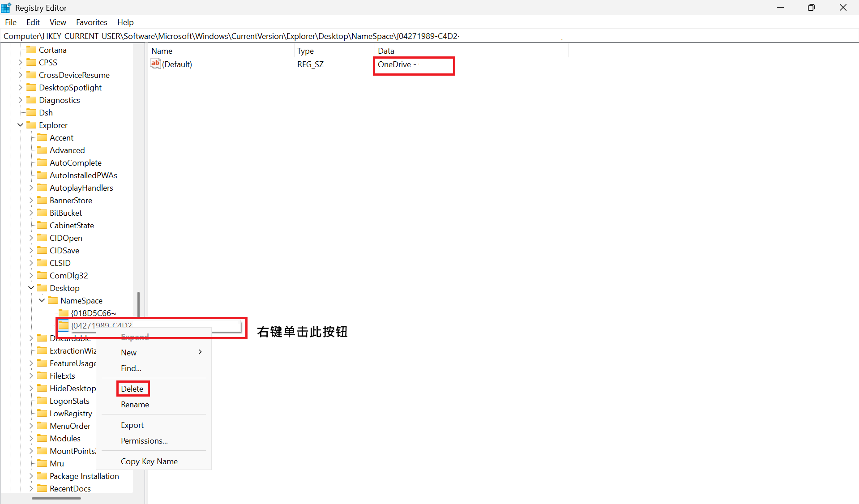Expand the CPSS key

pos(20,62)
